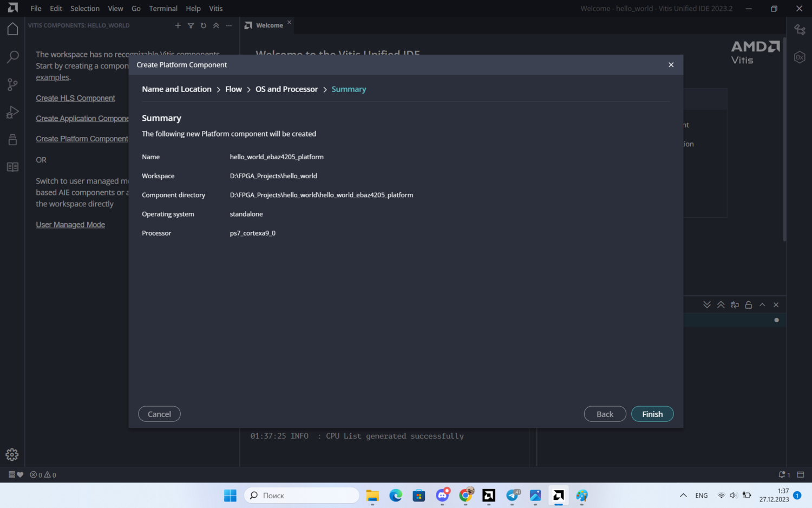Click the Windows taskbar search field
This screenshot has width=812, height=508.
coord(302,496)
